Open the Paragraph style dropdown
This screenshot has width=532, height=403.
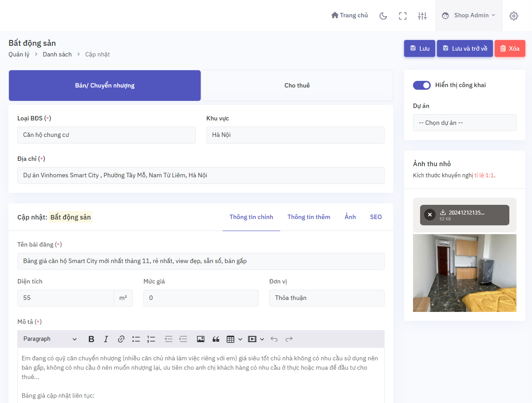click(50, 339)
